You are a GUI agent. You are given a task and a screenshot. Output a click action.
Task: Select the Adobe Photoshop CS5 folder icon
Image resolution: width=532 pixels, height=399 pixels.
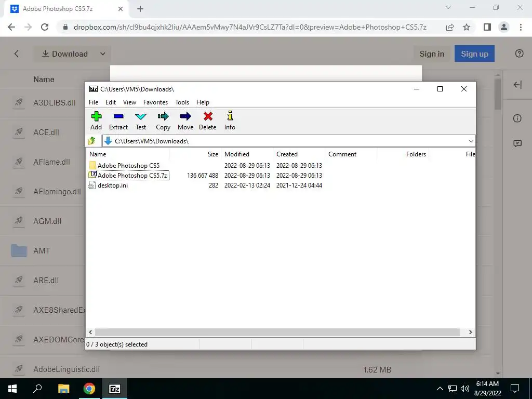pos(92,166)
